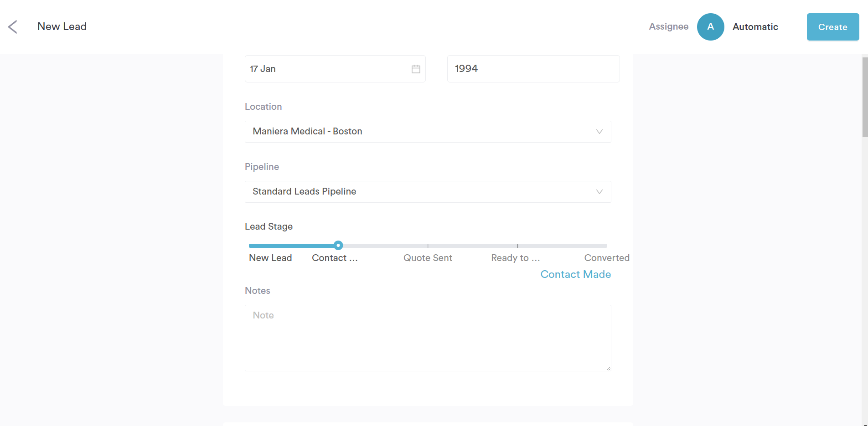Click the Pipeline field label
868x426 pixels.
tap(262, 167)
